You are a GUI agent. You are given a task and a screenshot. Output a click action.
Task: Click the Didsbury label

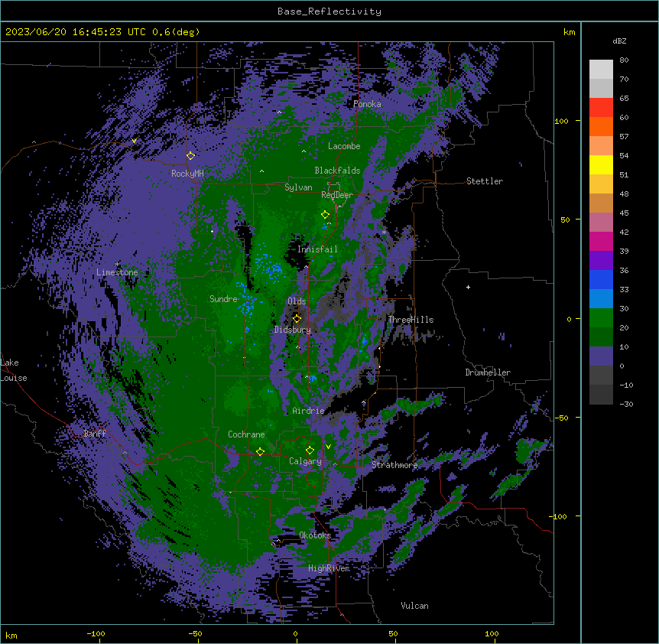[292, 330]
